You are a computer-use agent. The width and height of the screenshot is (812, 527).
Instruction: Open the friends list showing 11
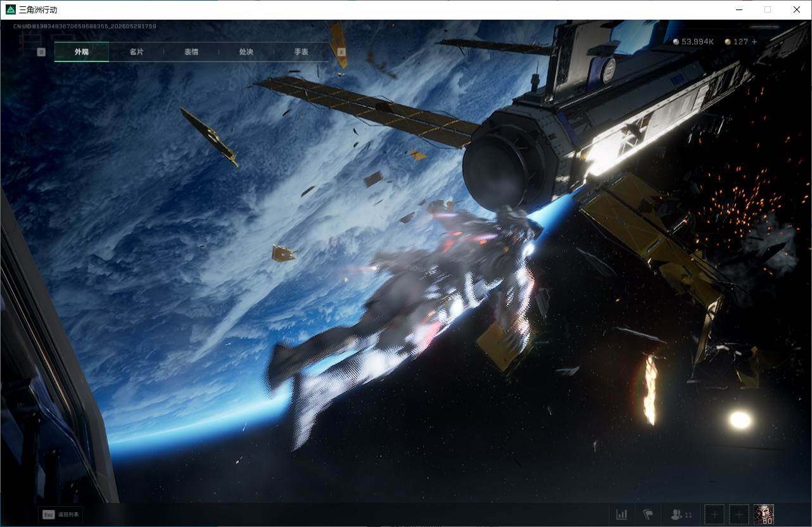[680, 514]
